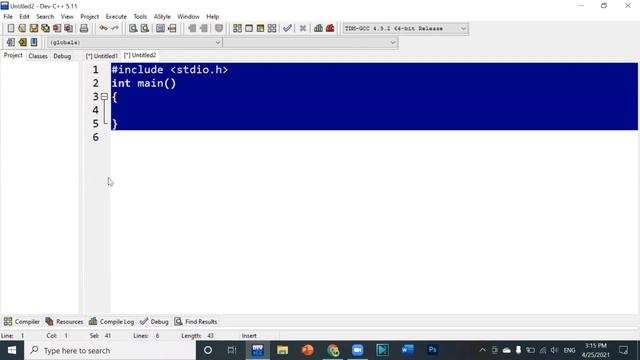
Task: Click the Indent toolbar icon
Action: click(192, 28)
